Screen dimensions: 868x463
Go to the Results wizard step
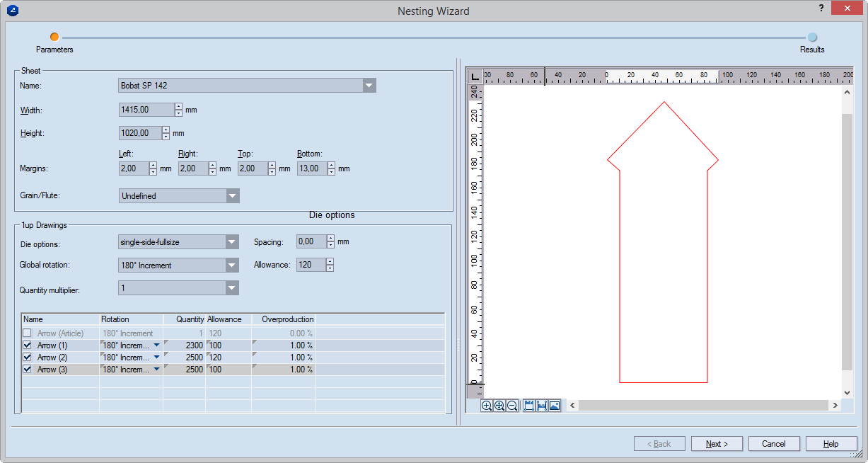pos(812,38)
